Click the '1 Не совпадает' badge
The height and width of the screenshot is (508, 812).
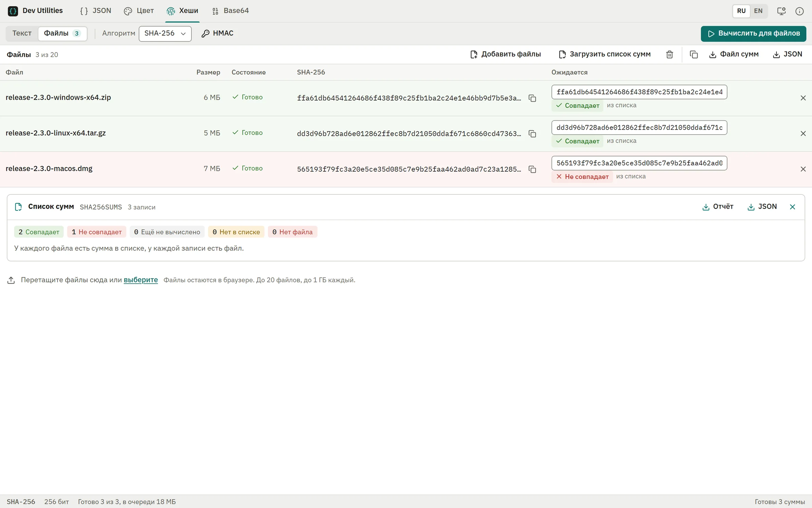(x=96, y=232)
